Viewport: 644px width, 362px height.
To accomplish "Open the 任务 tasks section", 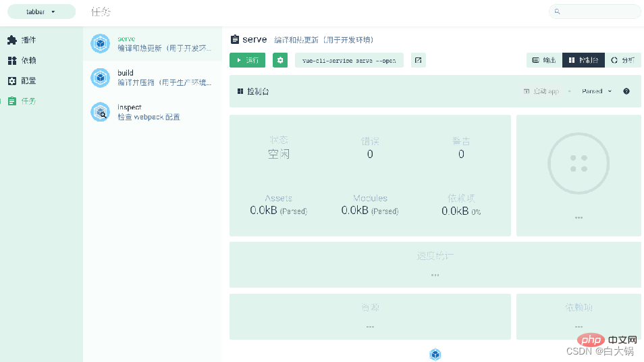I will 41,101.
